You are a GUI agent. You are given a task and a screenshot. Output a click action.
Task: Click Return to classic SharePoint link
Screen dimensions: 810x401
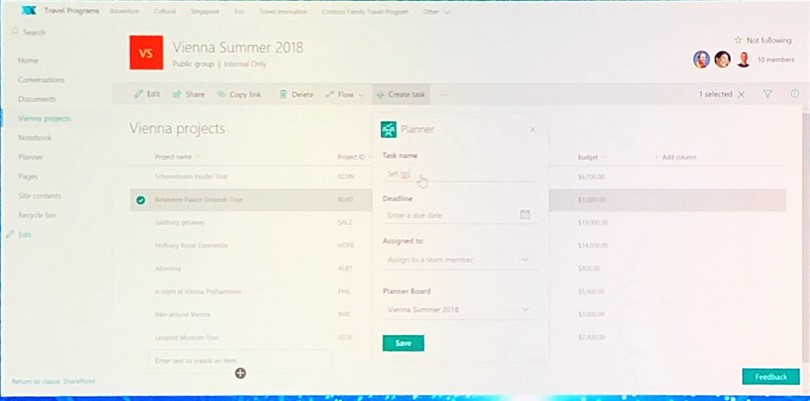pyautogui.click(x=53, y=381)
